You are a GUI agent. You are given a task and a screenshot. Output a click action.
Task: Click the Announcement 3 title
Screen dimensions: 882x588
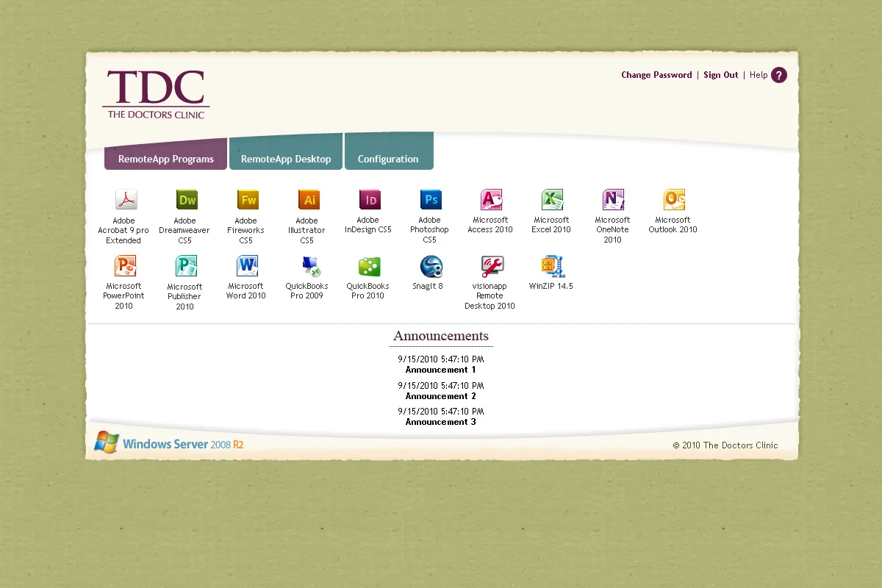click(440, 422)
